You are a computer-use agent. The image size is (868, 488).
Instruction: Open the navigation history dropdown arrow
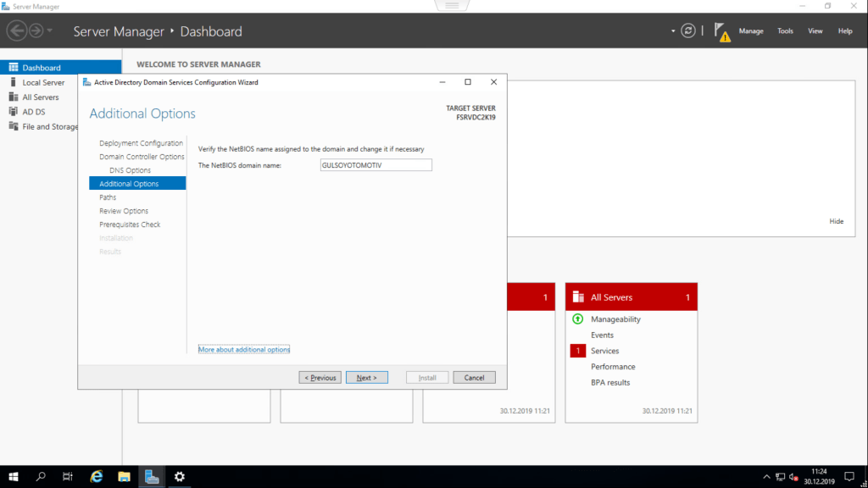pyautogui.click(x=50, y=31)
